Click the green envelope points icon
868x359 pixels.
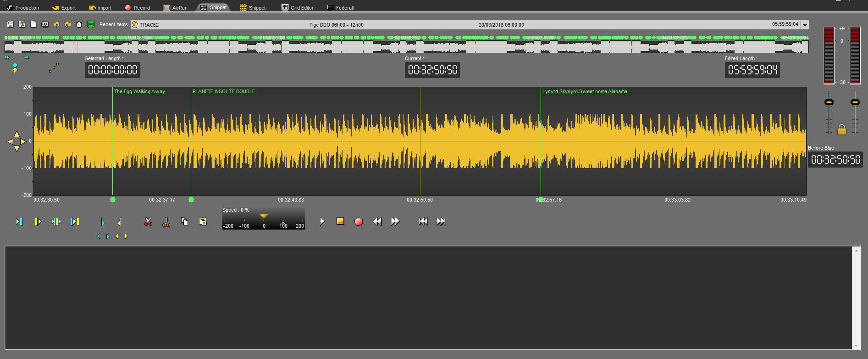(x=54, y=68)
